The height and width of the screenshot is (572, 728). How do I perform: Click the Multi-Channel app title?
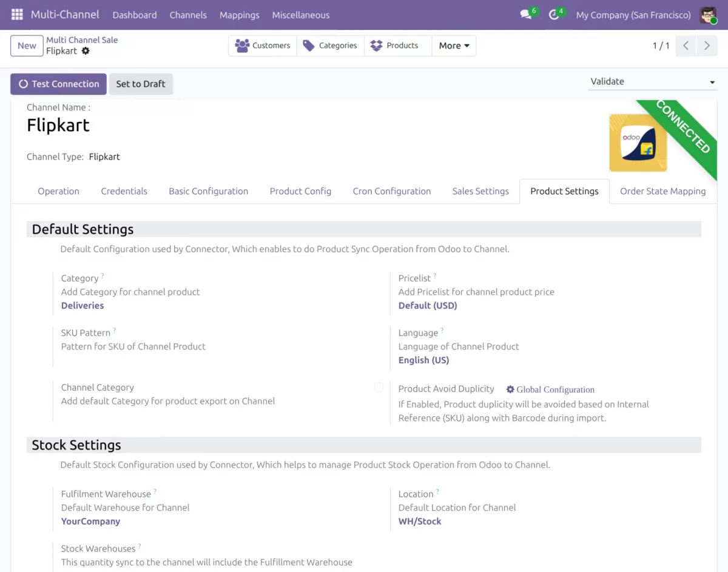(x=65, y=15)
